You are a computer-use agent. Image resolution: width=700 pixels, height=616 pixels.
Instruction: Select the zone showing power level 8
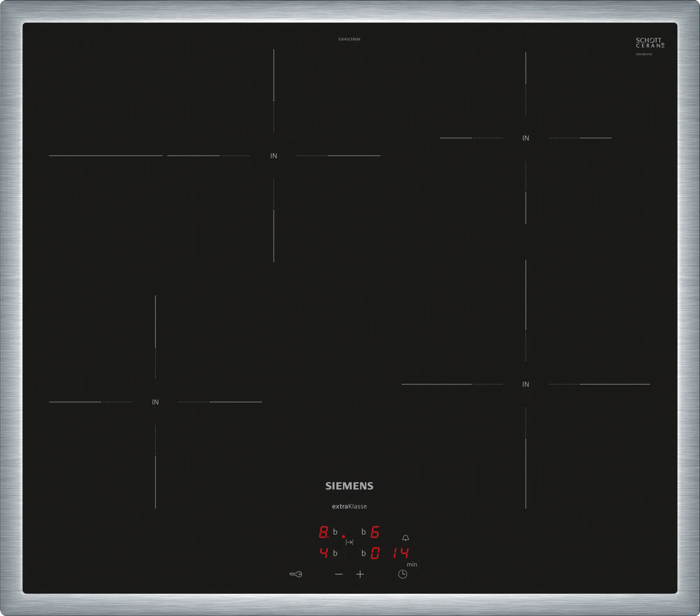click(324, 532)
